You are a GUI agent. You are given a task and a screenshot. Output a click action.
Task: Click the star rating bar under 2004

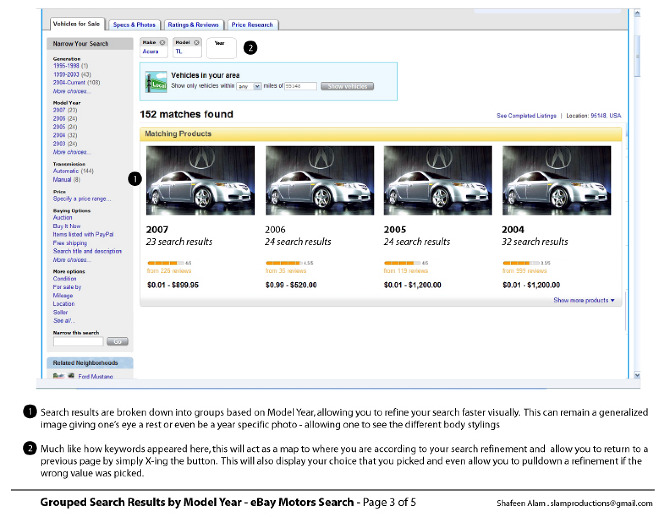(x=521, y=263)
